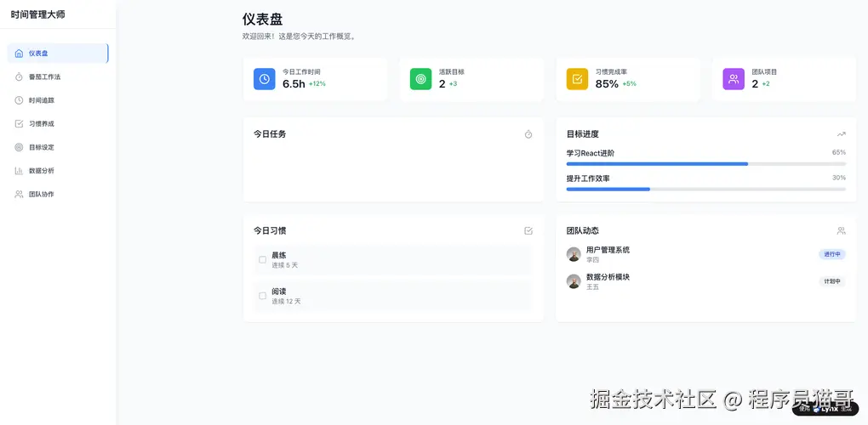Open the 仪表盘 sidebar item
Viewport: 868px width, 425px height.
[58, 54]
